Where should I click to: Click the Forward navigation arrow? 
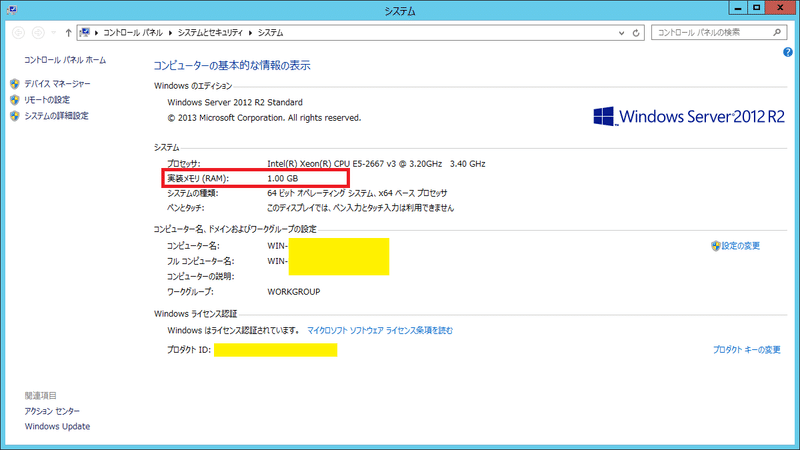click(x=38, y=33)
